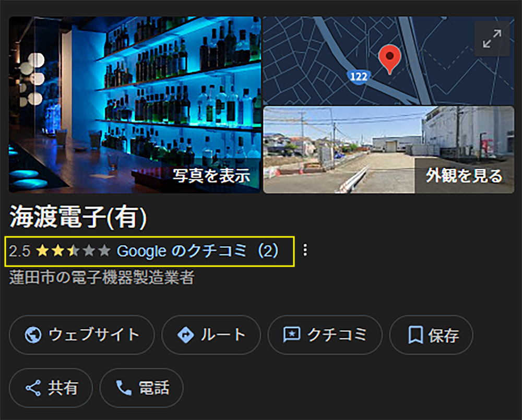
Task: Share listing using 共有 button
Action: point(51,388)
